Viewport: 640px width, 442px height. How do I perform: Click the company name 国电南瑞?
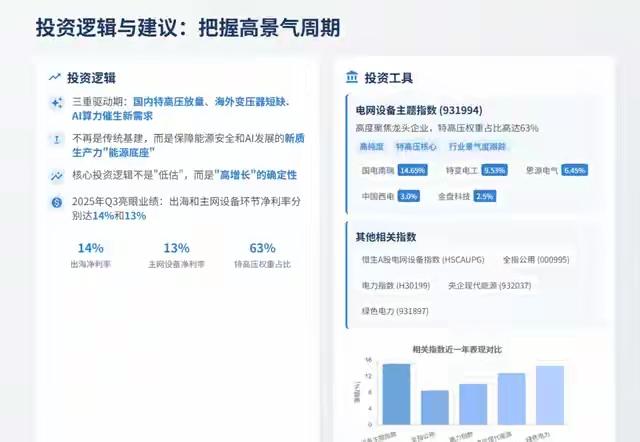pos(378,170)
